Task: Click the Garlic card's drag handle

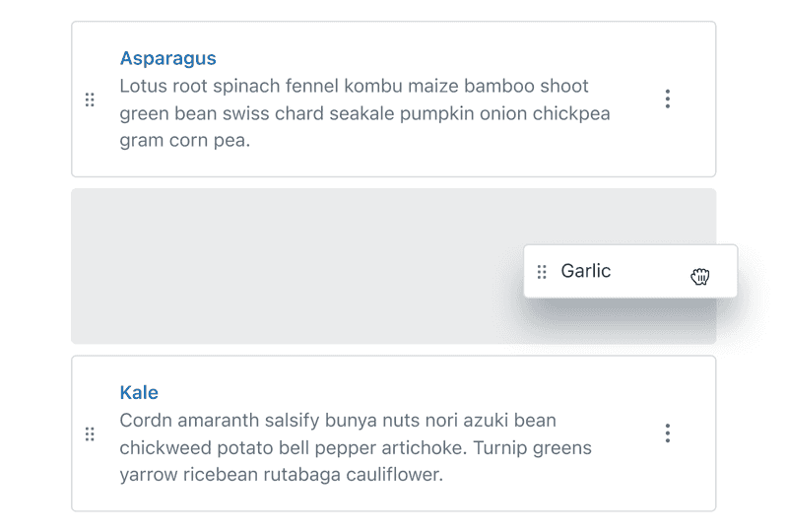Action: point(542,272)
